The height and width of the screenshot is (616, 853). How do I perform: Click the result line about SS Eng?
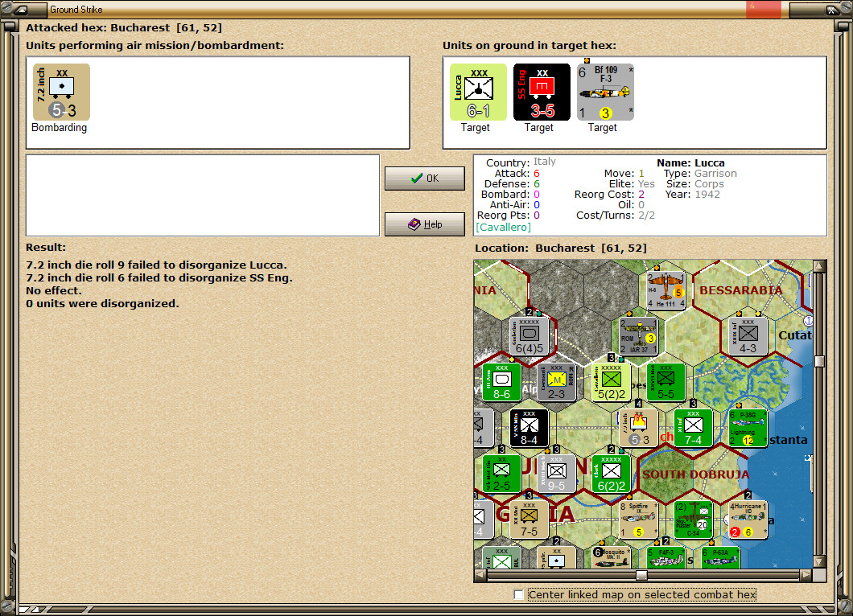[x=159, y=278]
